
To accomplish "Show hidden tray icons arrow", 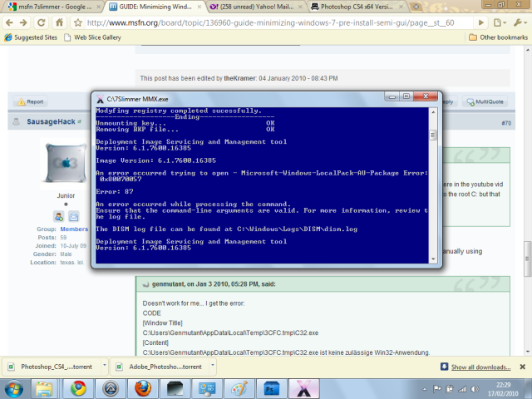I will coord(425,389).
